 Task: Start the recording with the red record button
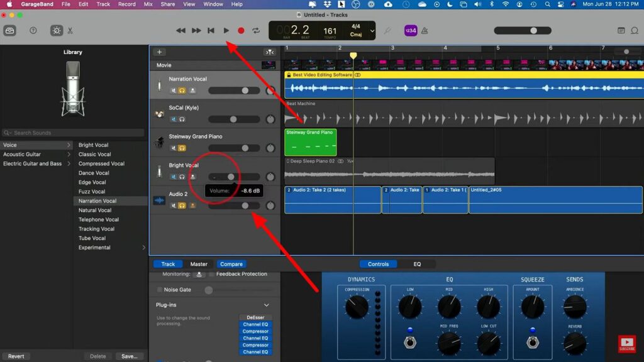click(241, 30)
